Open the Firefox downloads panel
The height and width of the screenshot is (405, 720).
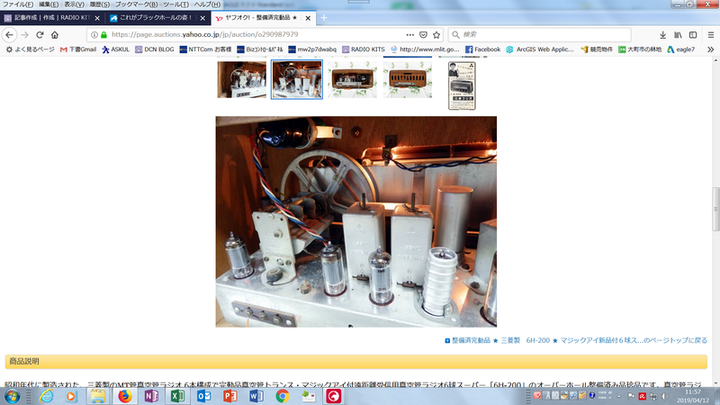(x=663, y=34)
